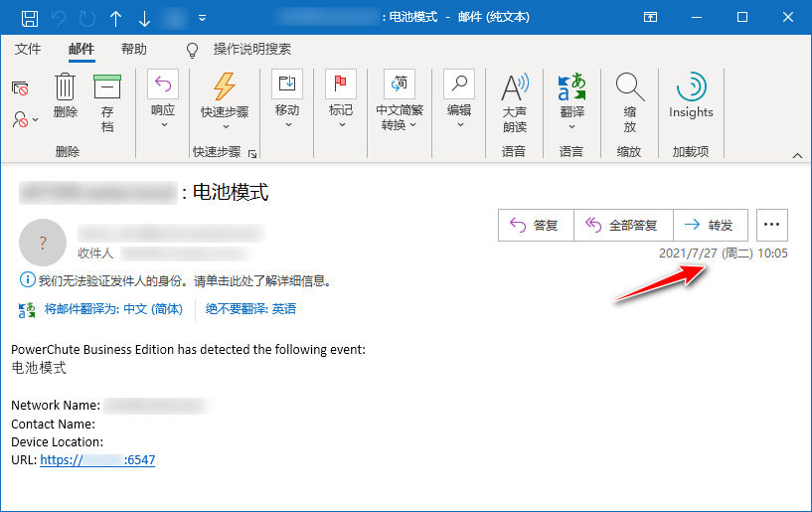Click the lightbulb tell-me icon
This screenshot has width=812, height=512.
192,50
